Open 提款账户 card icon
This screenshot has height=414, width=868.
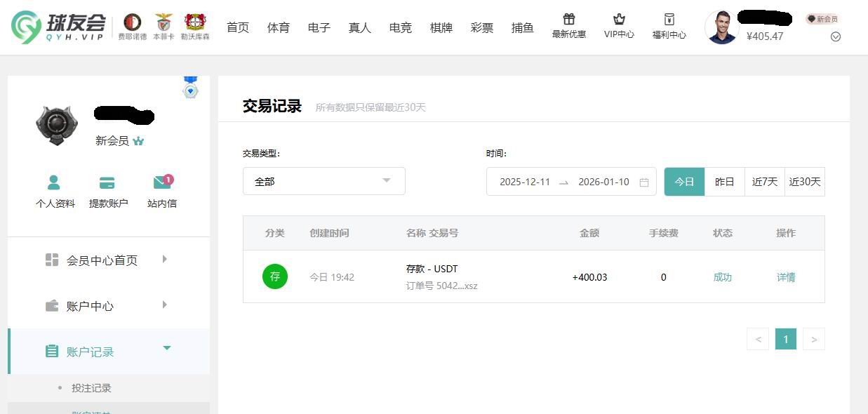coord(108,184)
